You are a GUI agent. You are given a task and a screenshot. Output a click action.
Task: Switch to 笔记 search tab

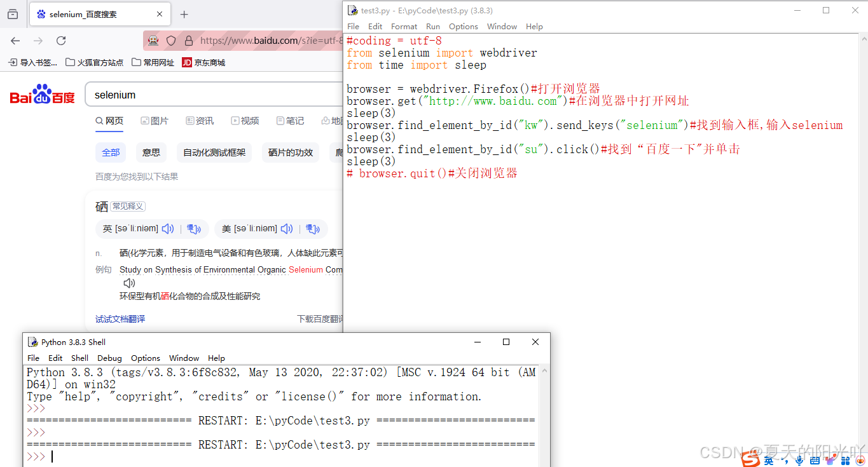tap(290, 121)
